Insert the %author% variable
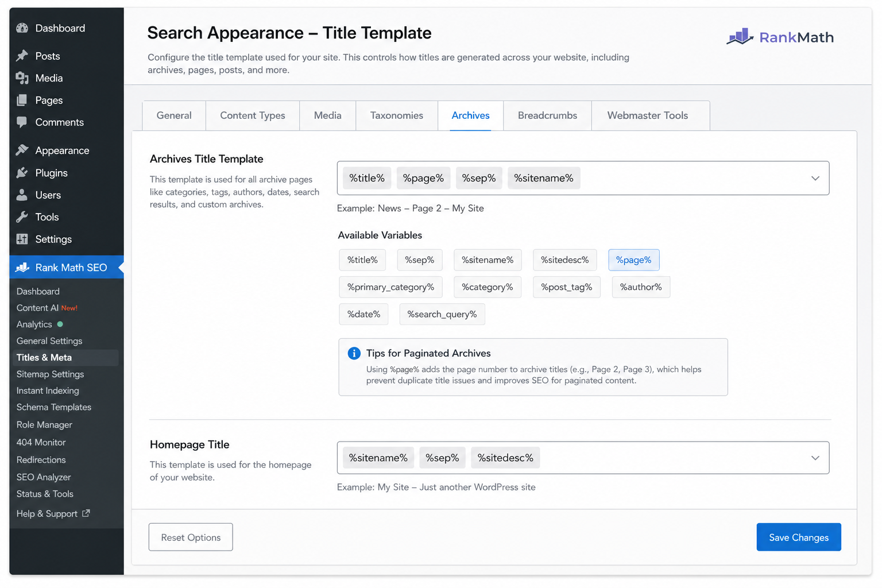882x588 pixels. [641, 287]
